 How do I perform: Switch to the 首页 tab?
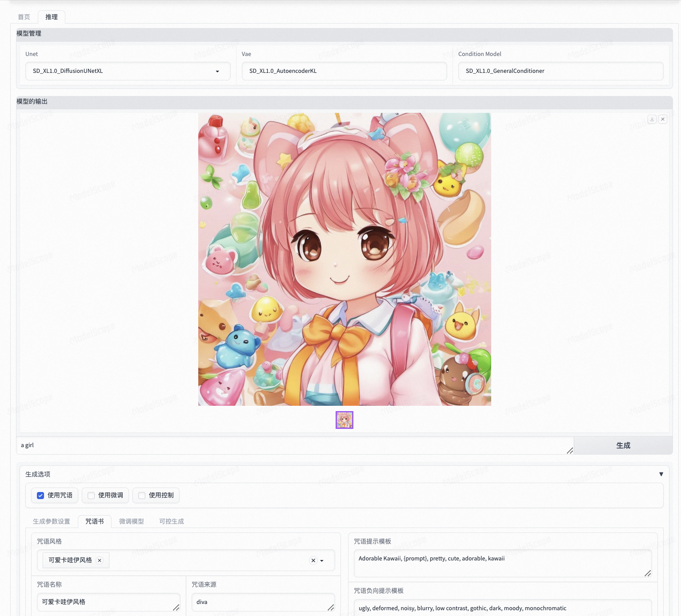(x=24, y=17)
